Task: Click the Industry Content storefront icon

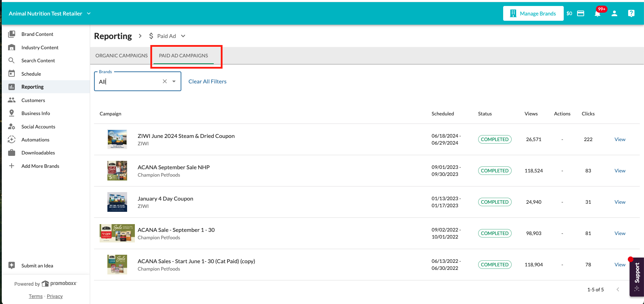Action: [x=12, y=47]
